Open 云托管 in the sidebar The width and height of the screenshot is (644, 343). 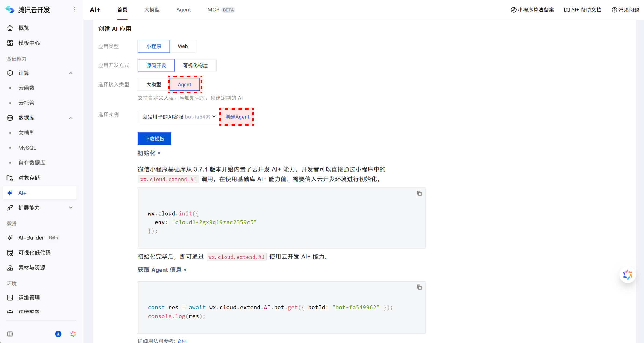[26, 103]
